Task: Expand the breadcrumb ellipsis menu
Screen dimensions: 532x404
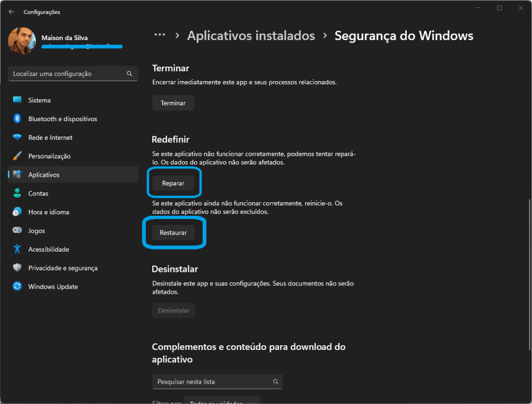Action: [x=160, y=35]
